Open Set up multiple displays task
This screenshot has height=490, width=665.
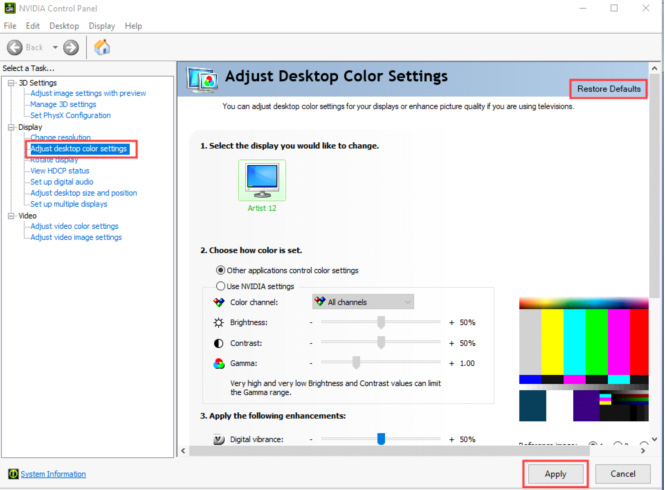[69, 204]
